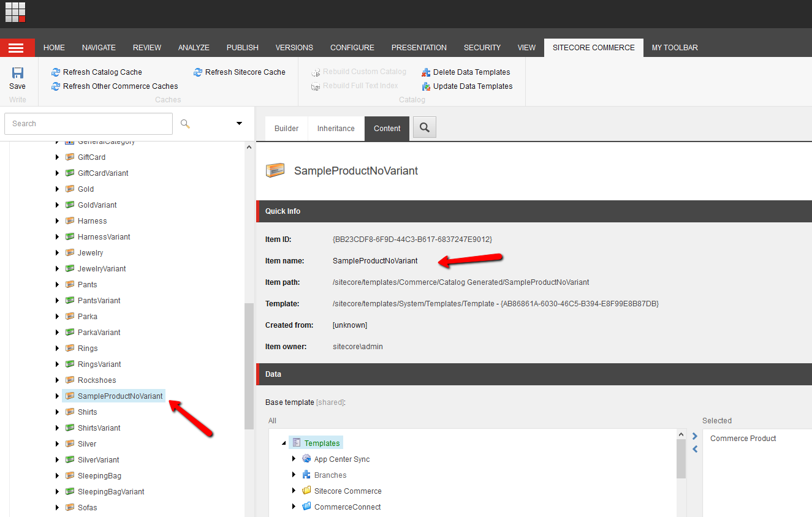Expand the Sitecore Commerce folder node
This screenshot has height=517, width=812.
294,491
